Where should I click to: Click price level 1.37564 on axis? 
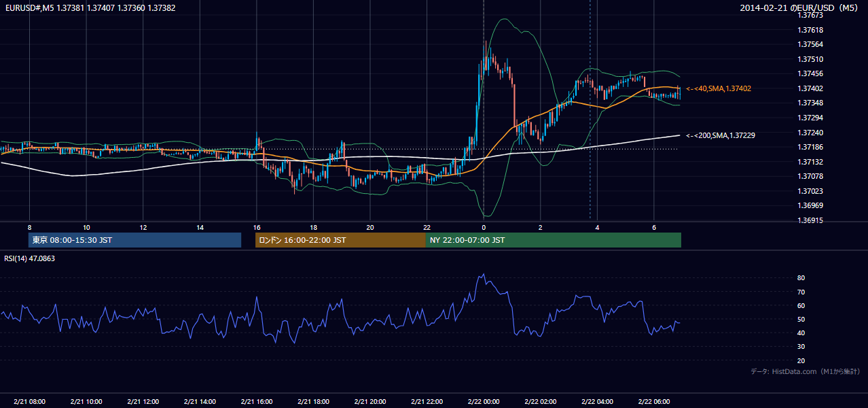(811, 44)
